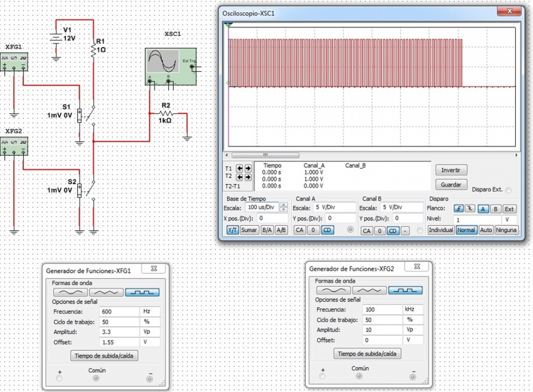Click the oscilloscope horizontal scrollbar thumb
The image size is (533, 392).
pyautogui.click(x=265, y=155)
